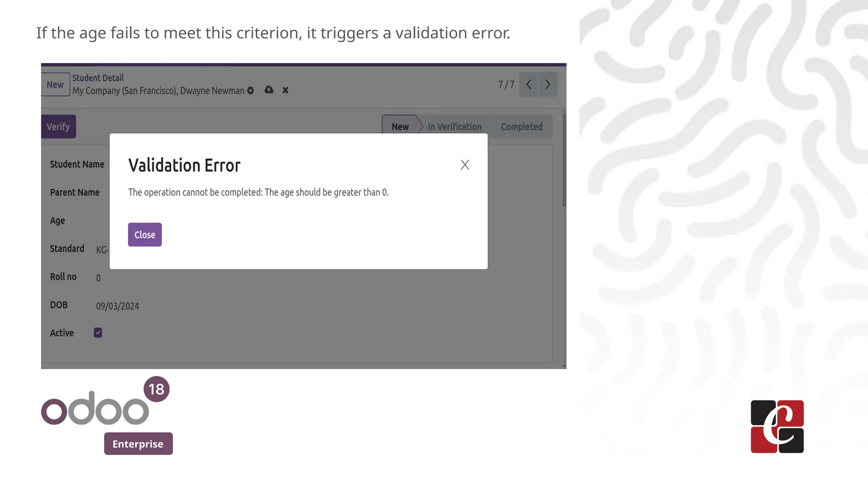This screenshot has width=868, height=488.
Task: Click the 7 / 7 pager counter
Action: (506, 85)
